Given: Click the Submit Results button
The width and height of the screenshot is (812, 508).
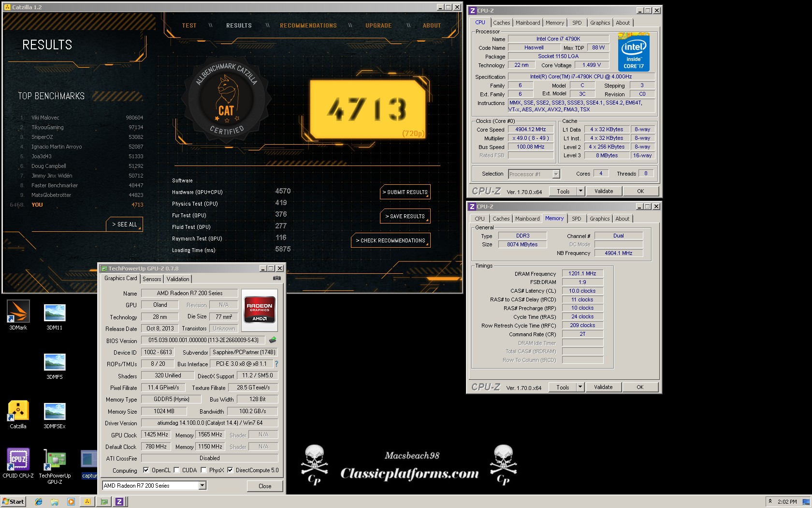Looking at the screenshot, I should tap(405, 192).
